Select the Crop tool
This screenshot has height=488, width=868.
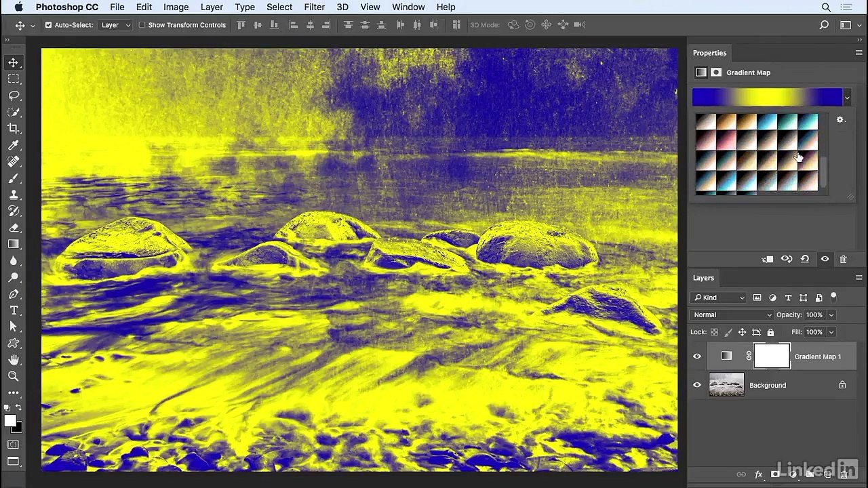(x=14, y=129)
